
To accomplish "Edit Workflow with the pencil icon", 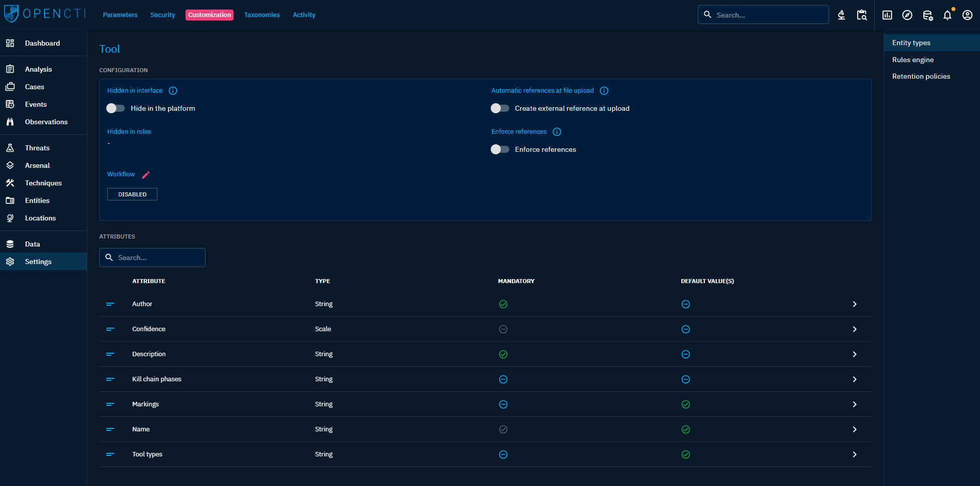I will click(x=146, y=174).
